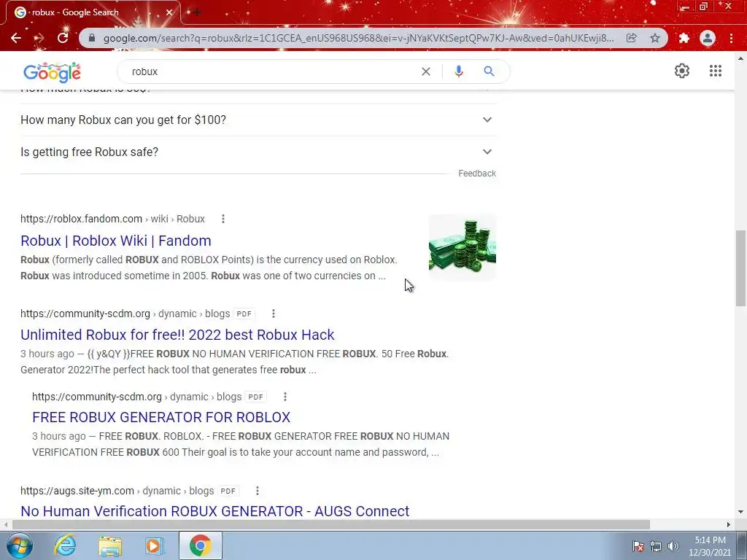Open the Google apps grid
This screenshot has height=560, width=747.
pyautogui.click(x=715, y=71)
